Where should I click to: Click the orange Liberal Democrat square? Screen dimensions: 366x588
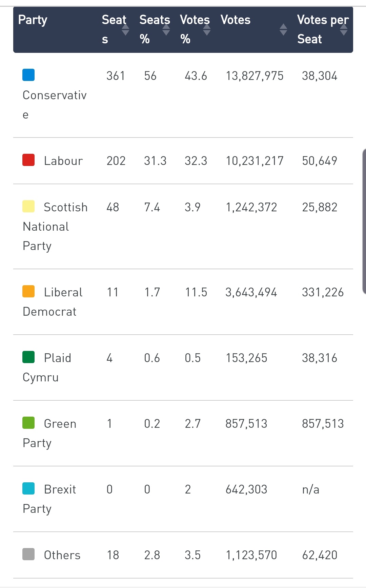[x=28, y=291]
